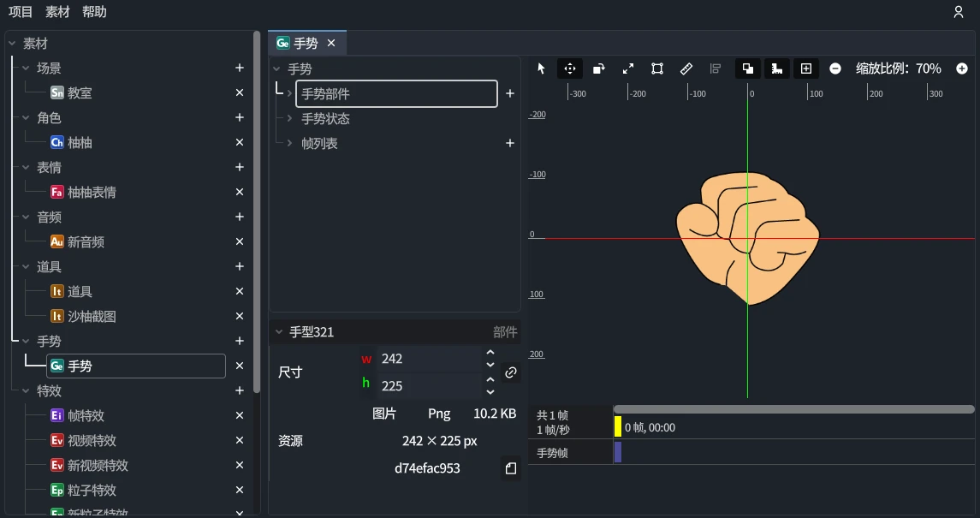
Task: Delete the 沙柚截图 prop
Action: tap(240, 316)
